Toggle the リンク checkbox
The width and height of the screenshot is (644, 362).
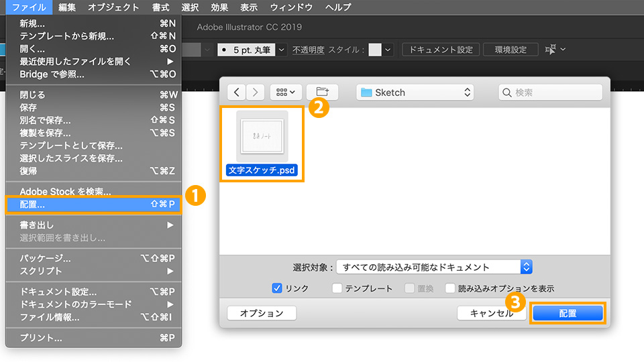tap(277, 288)
